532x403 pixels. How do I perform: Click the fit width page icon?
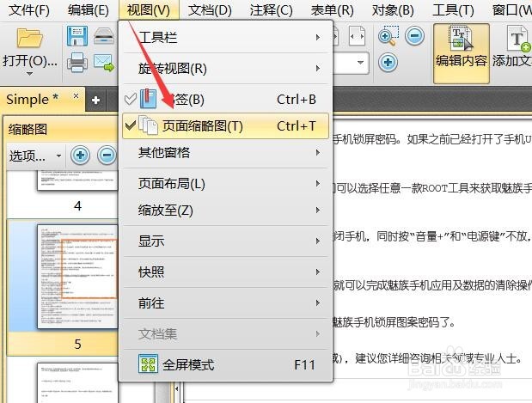[357, 36]
